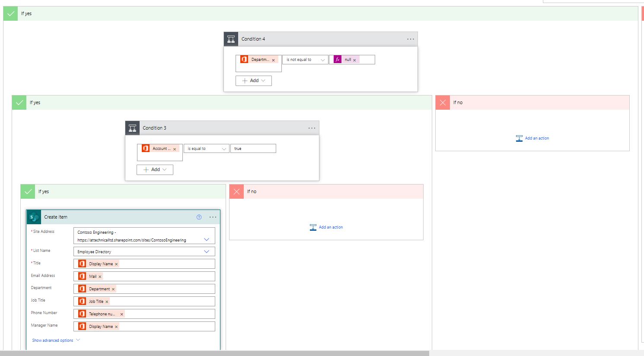Select the Condition 3 title text

tap(155, 128)
